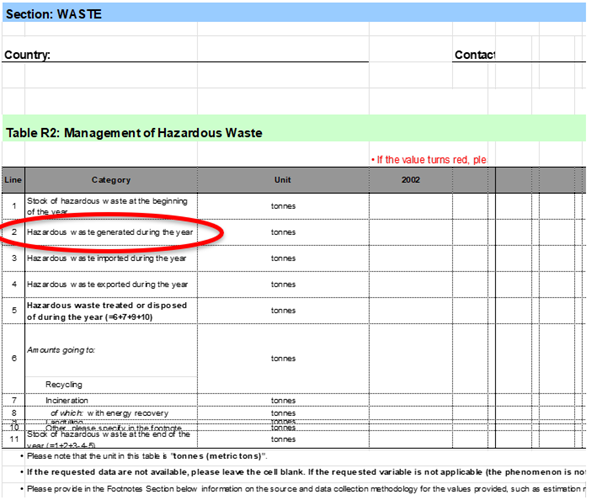Click the 2002 value cell for line 1

(410, 206)
